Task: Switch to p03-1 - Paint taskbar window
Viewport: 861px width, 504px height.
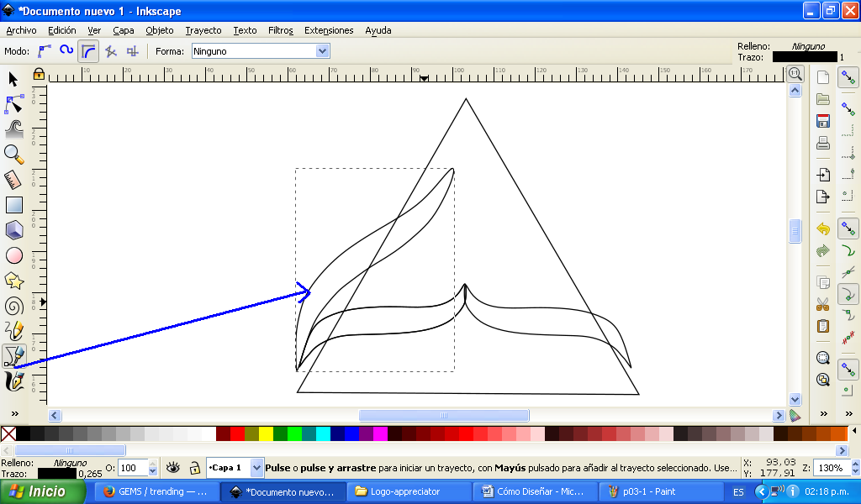Action: pyautogui.click(x=659, y=491)
